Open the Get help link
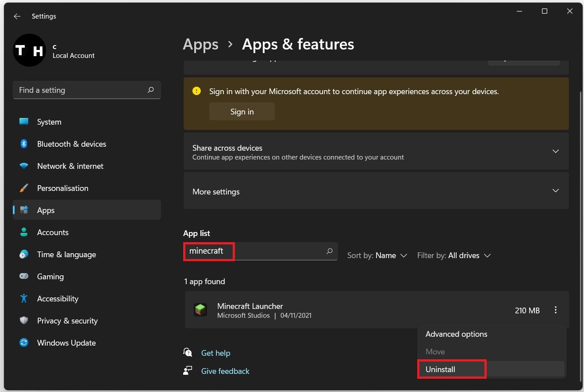584x392 pixels. tap(215, 353)
